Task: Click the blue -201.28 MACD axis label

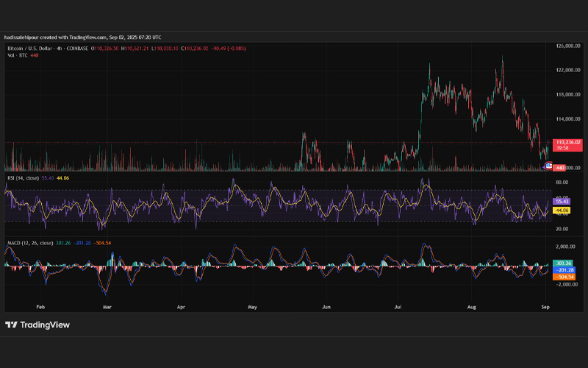Action: pyautogui.click(x=564, y=270)
